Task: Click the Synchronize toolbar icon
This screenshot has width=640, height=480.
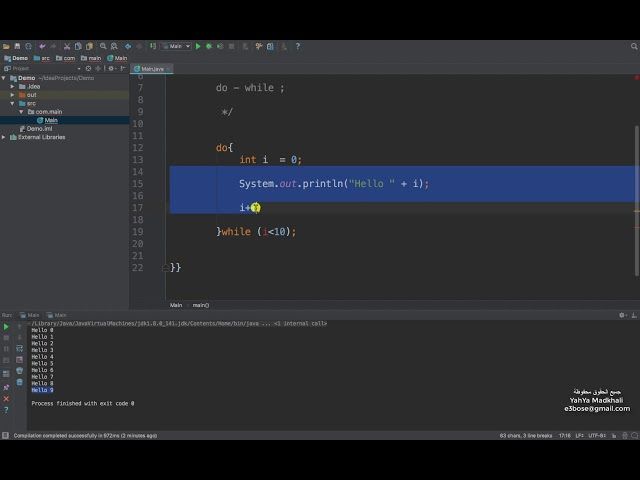Action: coord(29,47)
